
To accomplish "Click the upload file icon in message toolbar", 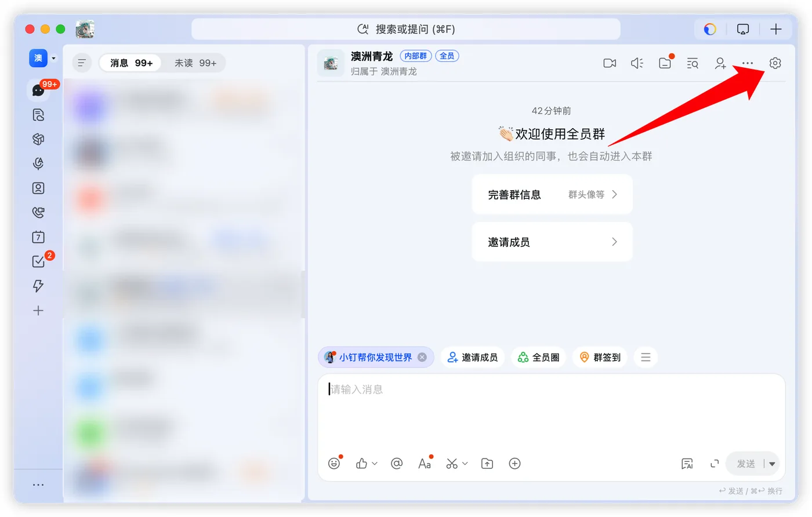I will click(x=487, y=464).
